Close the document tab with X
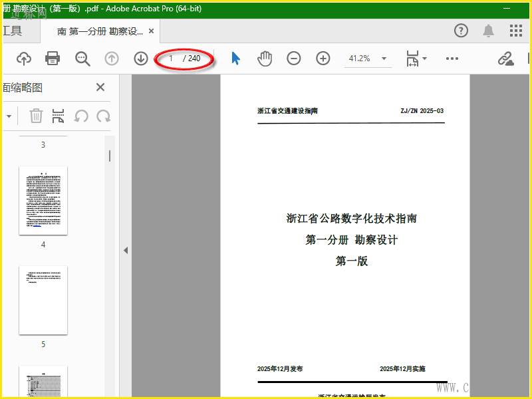 coord(152,31)
